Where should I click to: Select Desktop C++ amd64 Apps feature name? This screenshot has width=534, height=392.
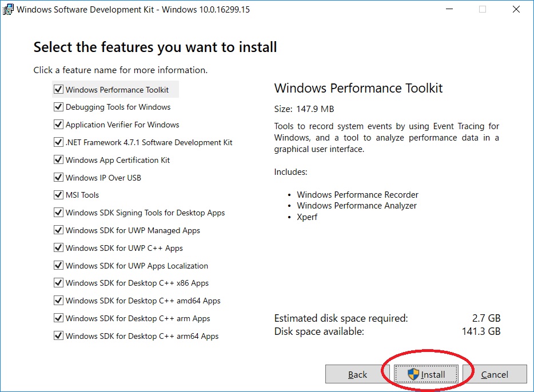coord(143,301)
